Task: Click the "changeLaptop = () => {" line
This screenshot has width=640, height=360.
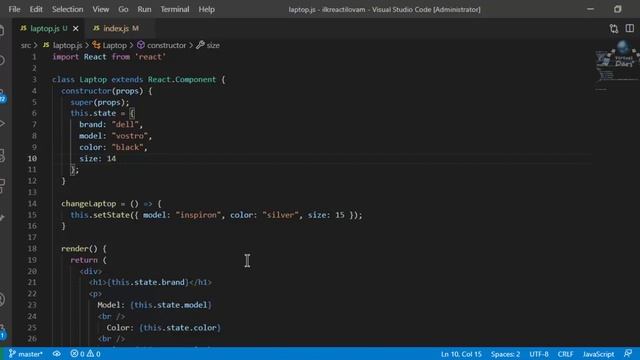Action: [x=111, y=204]
